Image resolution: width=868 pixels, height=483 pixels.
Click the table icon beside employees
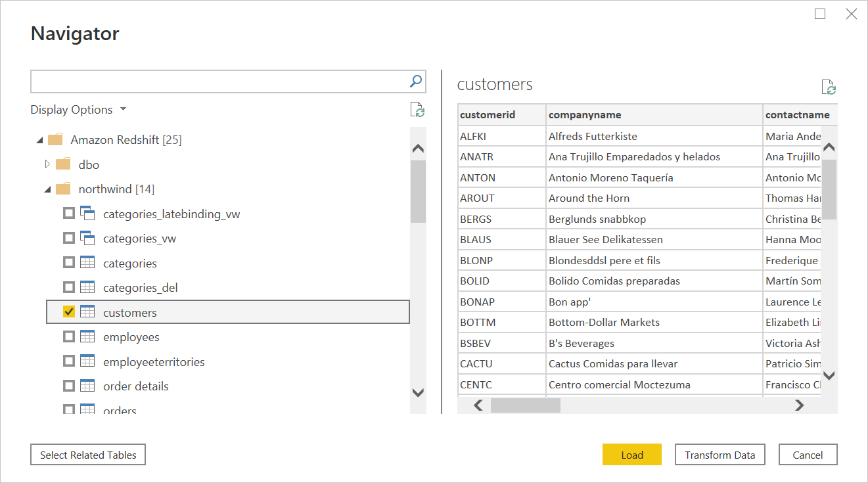[x=87, y=336]
